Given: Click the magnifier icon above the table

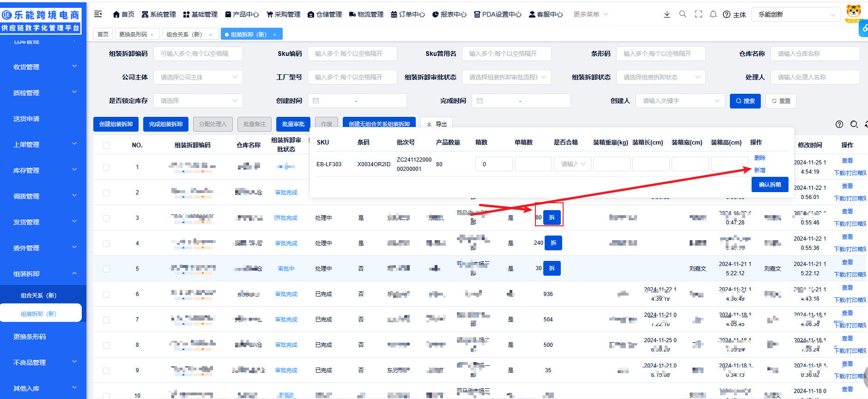Looking at the screenshot, I should coord(854,124).
